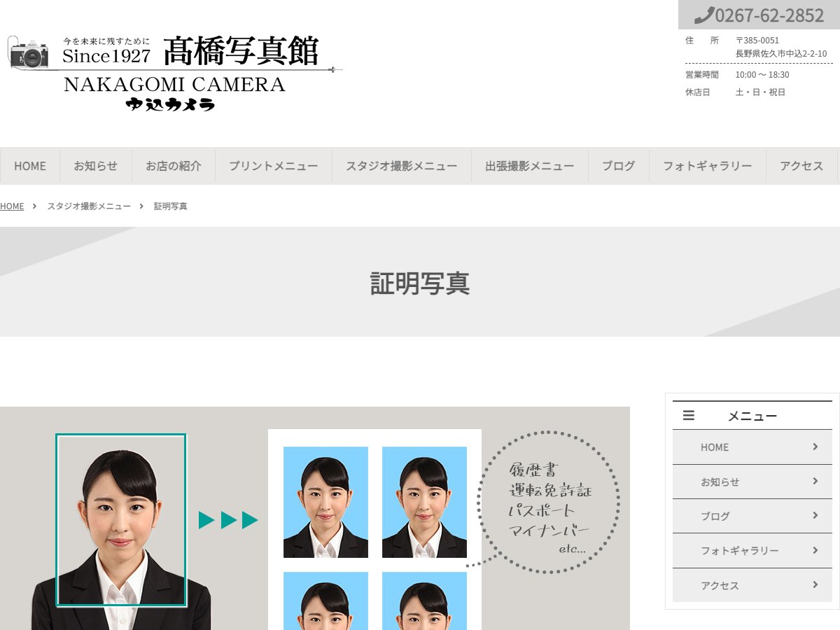Select ブログ in sidebar menu
This screenshot has width=840, height=630.
point(752,516)
